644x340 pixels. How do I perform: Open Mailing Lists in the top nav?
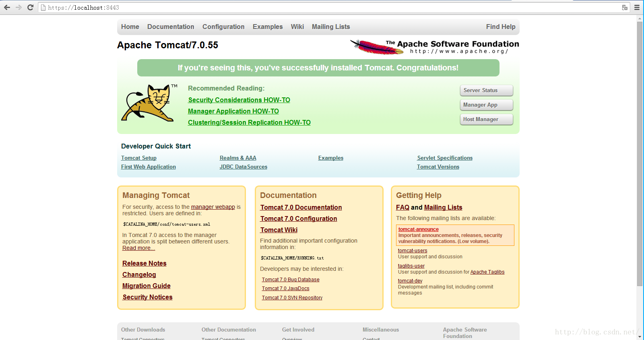pos(331,27)
